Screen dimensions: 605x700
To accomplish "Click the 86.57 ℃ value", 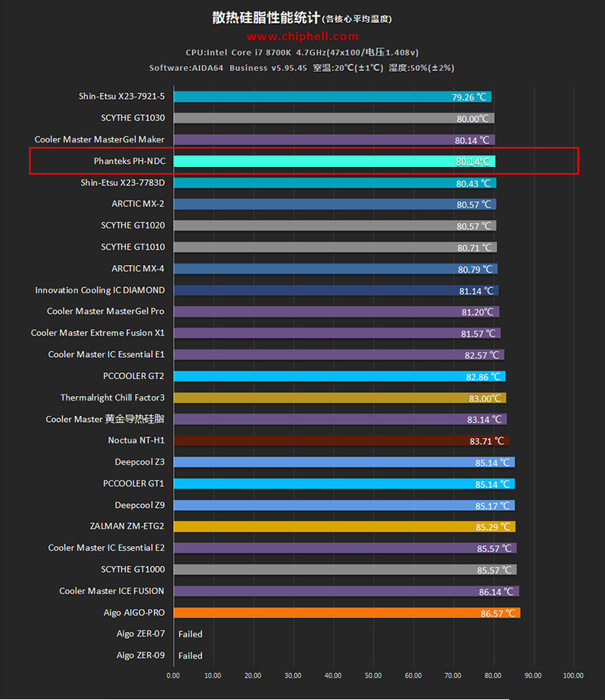I will (x=498, y=613).
